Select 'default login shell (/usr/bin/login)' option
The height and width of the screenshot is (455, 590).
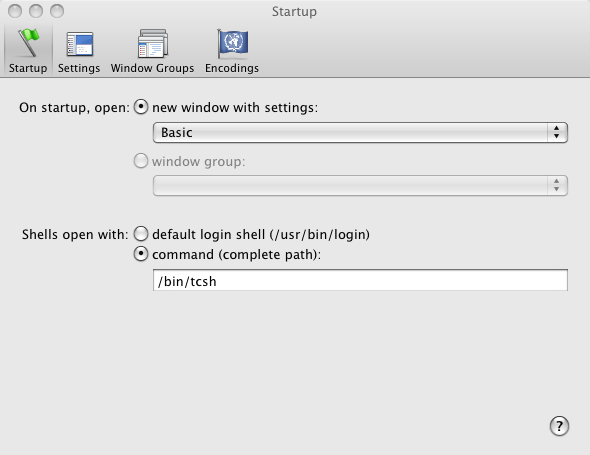[141, 234]
